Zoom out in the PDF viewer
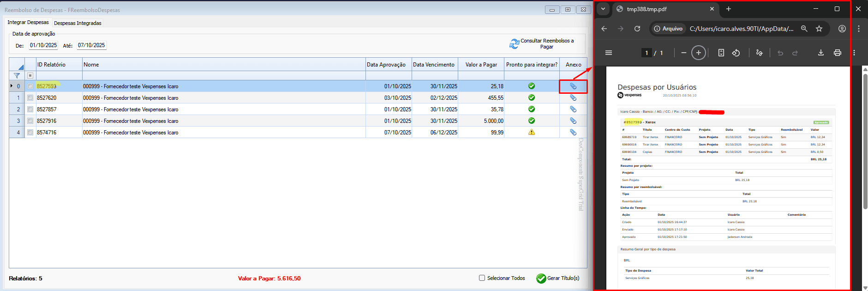The height and width of the screenshot is (291, 868). (x=684, y=53)
